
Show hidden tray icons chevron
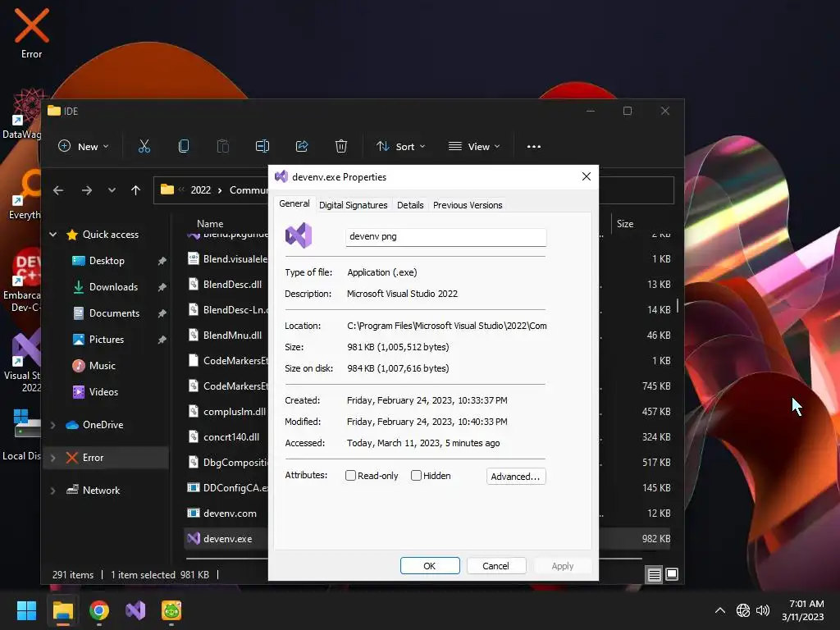[720, 610]
